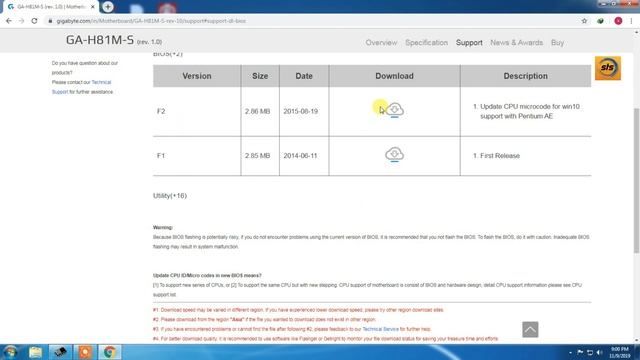
Task: Click the Size column header
Action: click(x=260, y=76)
